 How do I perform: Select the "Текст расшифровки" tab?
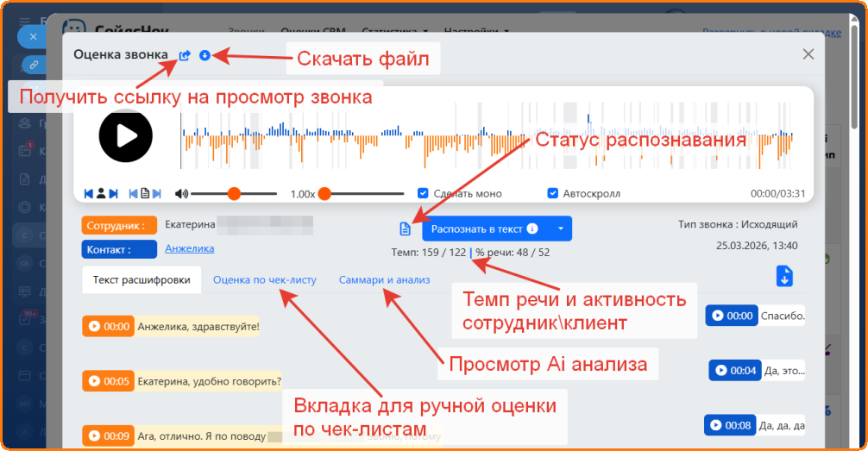pos(142,279)
